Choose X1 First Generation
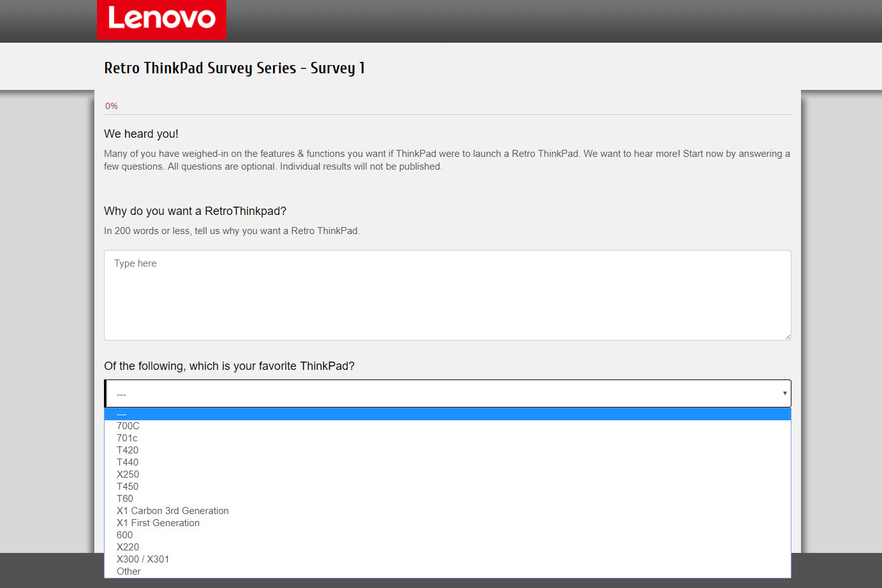The image size is (882, 588). [447, 523]
